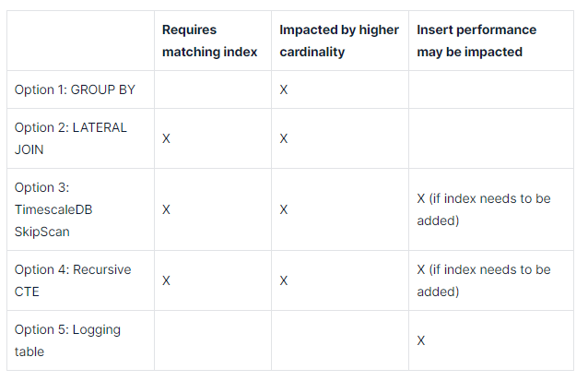The width and height of the screenshot is (588, 381).
Task: Click SkipScan's higher cardinality X mark
Action: coord(284,209)
